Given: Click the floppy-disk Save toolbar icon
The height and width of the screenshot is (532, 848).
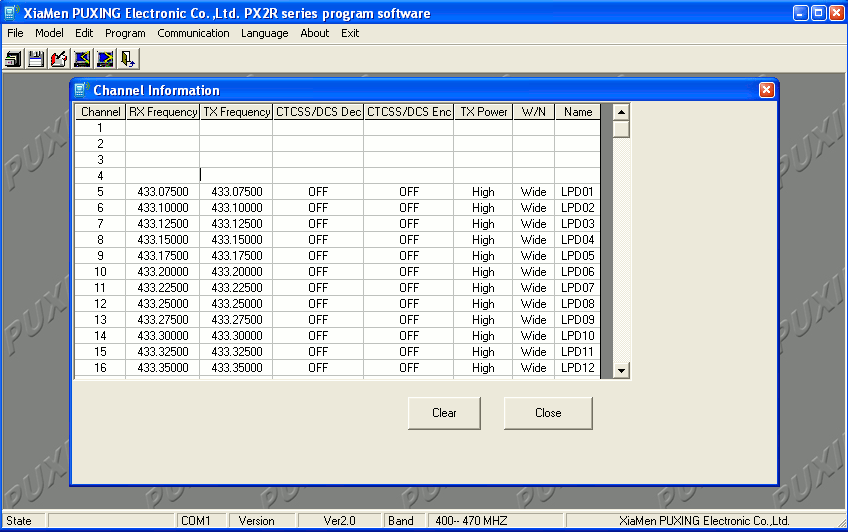Looking at the screenshot, I should 36,58.
